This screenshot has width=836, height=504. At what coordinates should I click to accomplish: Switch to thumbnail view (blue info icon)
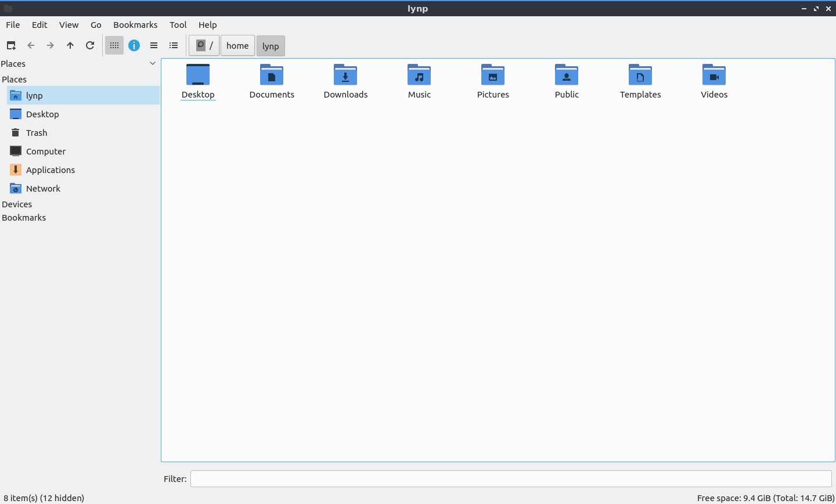pos(134,45)
